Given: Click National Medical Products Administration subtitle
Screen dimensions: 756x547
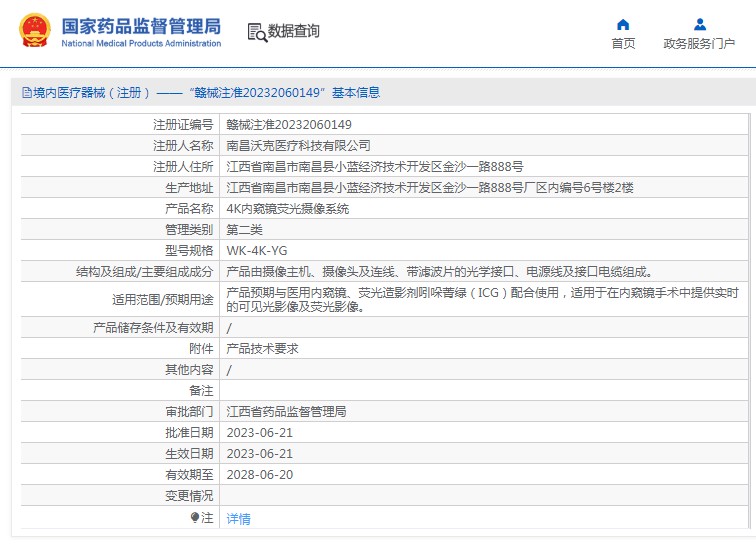Looking at the screenshot, I should click(141, 43).
